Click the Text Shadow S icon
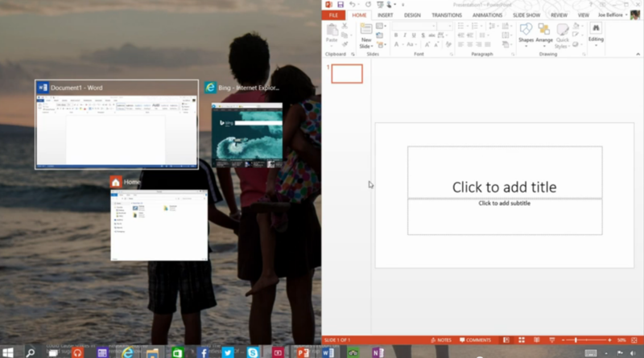Viewport: 644px width, 358px height. [423, 35]
